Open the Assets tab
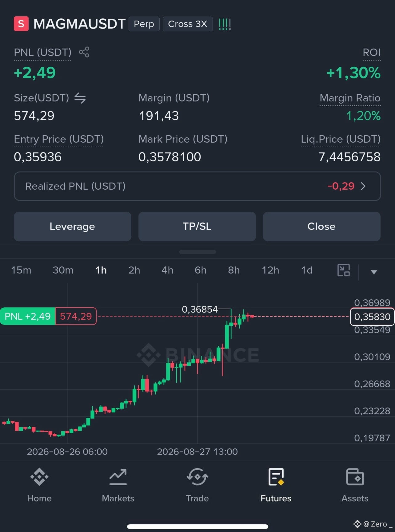395x532 pixels. pyautogui.click(x=355, y=485)
